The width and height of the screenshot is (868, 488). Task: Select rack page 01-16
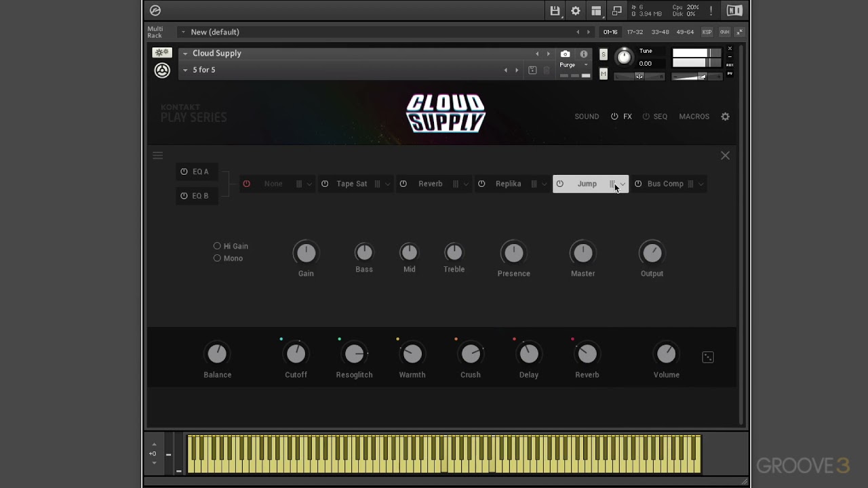610,32
